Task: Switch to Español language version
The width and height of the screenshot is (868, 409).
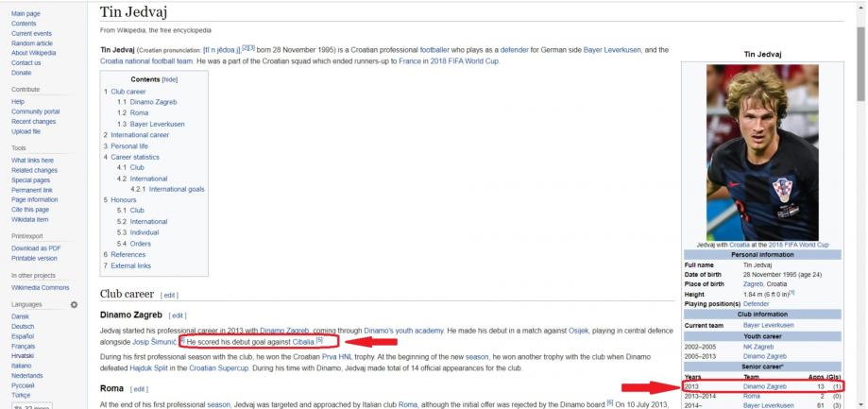Action: 23,336
